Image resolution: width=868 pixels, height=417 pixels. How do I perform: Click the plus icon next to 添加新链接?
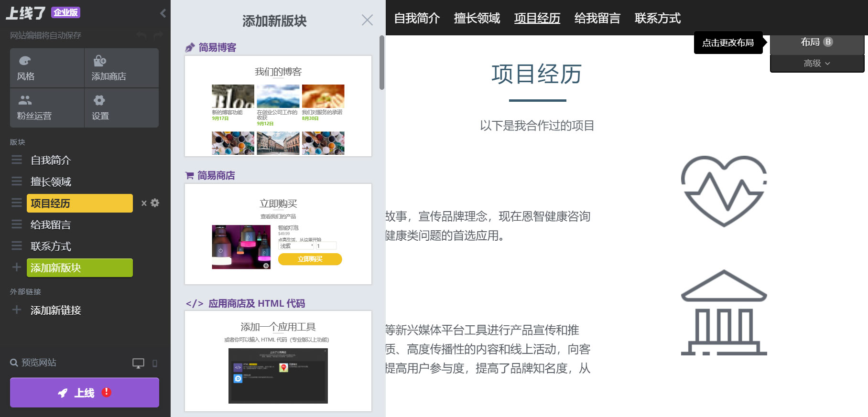click(x=17, y=310)
